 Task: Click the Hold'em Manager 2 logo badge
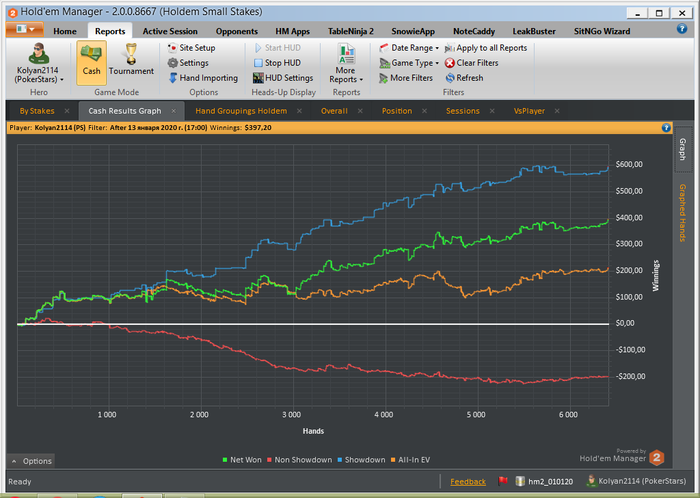tap(657, 457)
